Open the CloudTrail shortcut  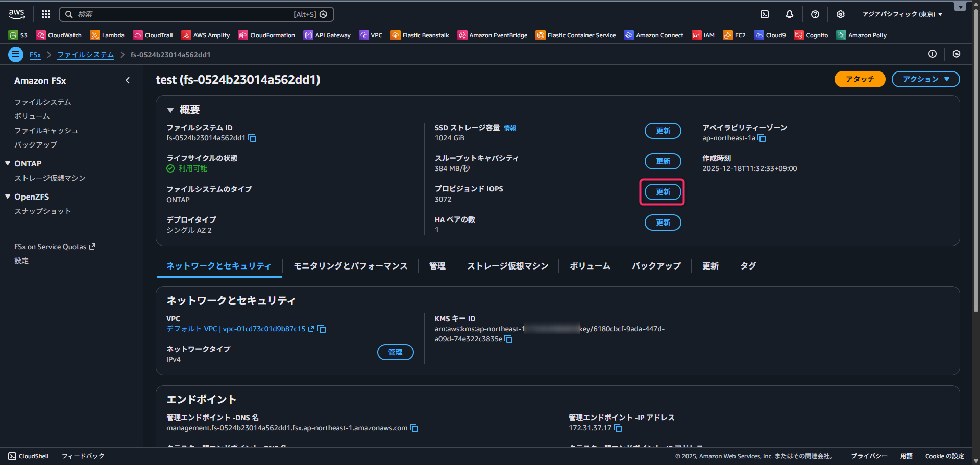tap(153, 35)
